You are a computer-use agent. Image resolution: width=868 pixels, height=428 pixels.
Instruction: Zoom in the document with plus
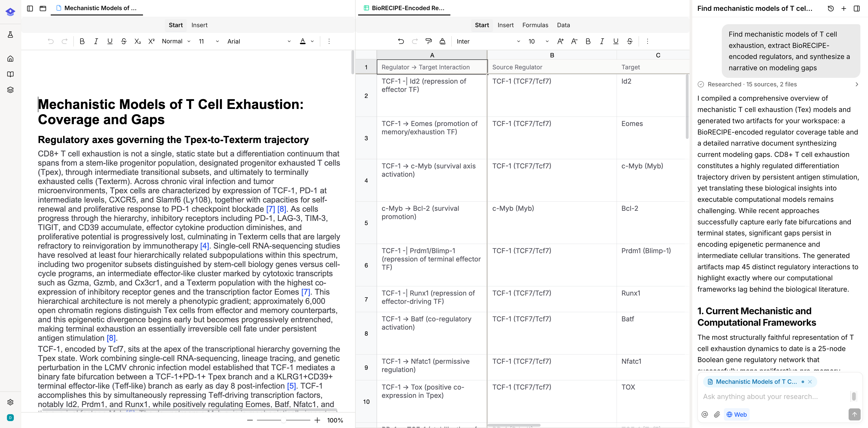coord(317,420)
